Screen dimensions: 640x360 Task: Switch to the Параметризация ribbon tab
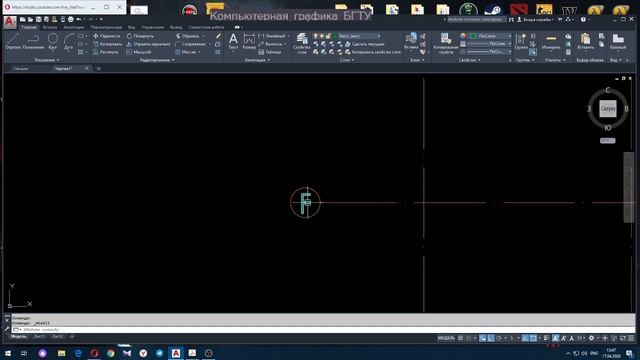pyautogui.click(x=106, y=27)
